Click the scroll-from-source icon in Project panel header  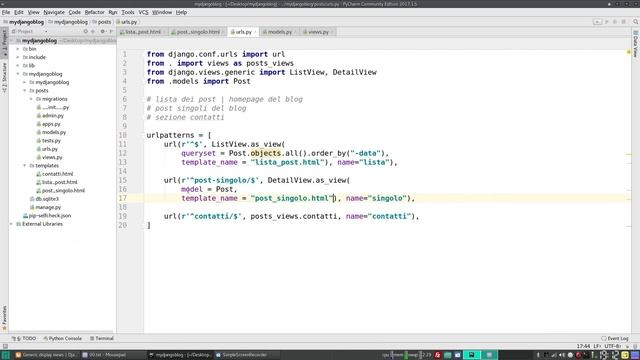click(x=85, y=31)
